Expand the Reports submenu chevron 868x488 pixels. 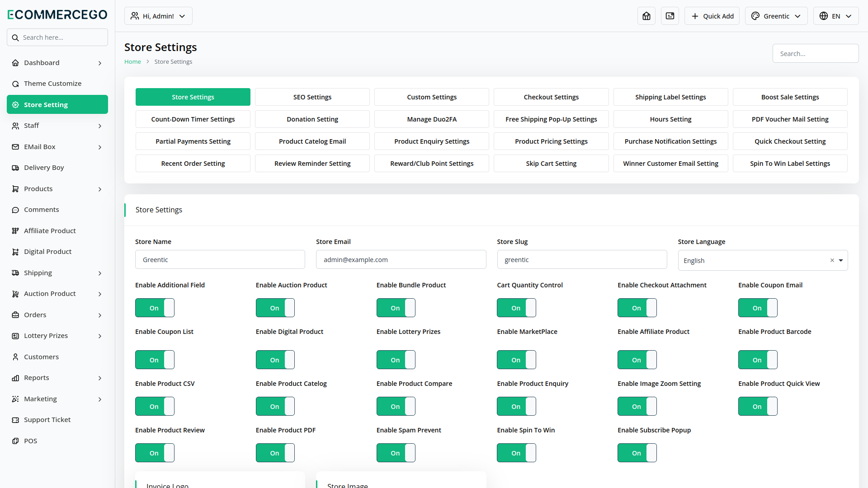click(100, 378)
